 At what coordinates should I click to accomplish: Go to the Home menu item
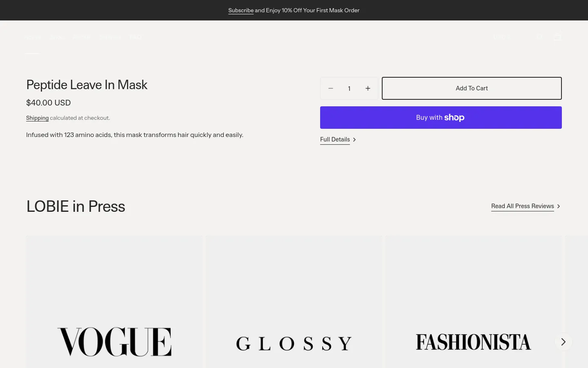pyautogui.click(x=33, y=37)
